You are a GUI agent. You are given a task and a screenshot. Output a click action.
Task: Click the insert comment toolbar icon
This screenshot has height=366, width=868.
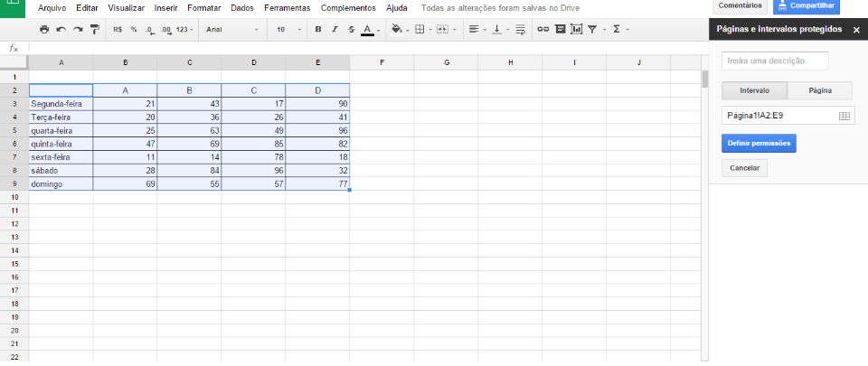560,30
